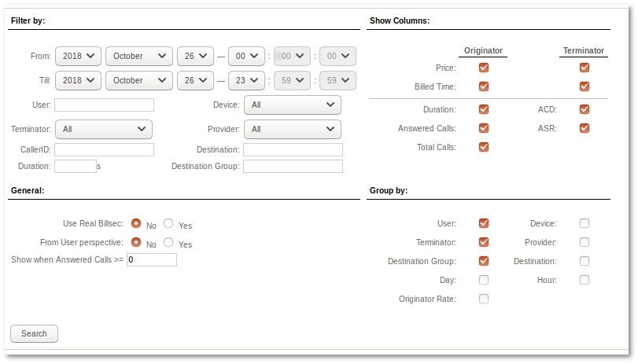
Task: Click the User filter text field
Action: [104, 105]
